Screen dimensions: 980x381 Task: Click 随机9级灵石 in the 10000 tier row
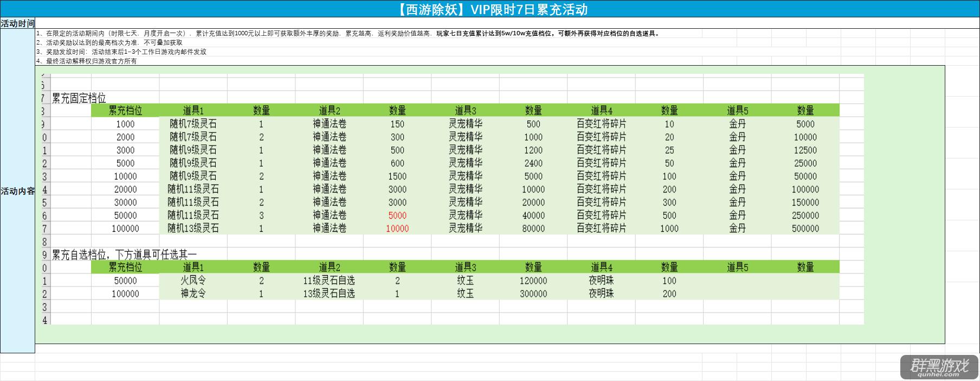point(194,176)
